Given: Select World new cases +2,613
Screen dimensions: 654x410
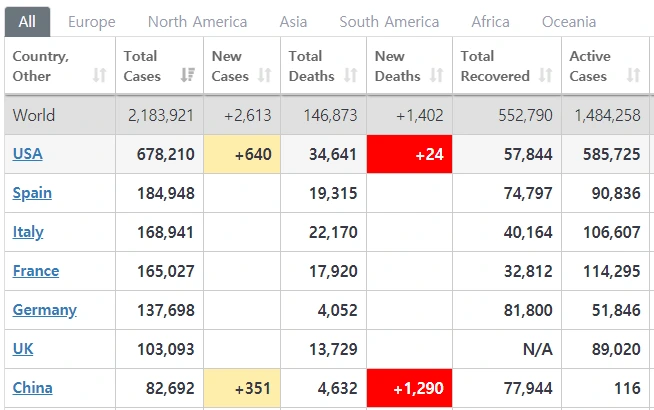Looking at the screenshot, I should (248, 116).
